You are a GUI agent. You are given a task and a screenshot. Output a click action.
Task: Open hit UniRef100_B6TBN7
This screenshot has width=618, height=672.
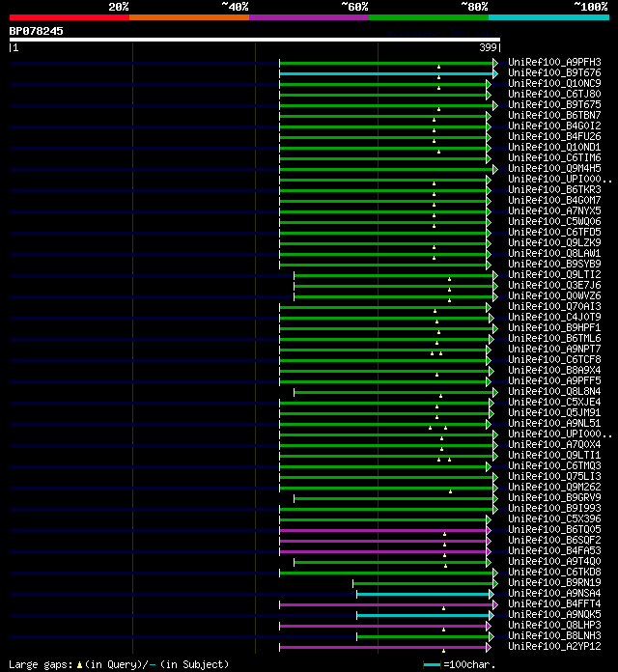(x=554, y=115)
